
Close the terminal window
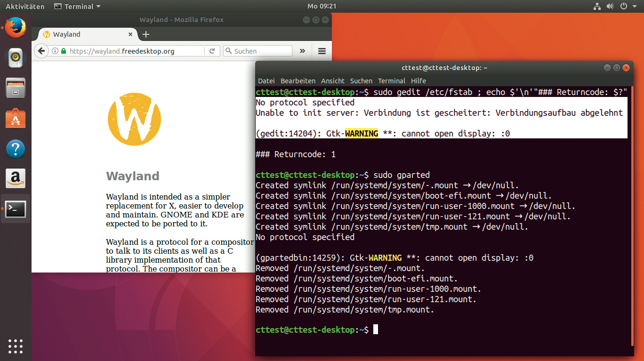coord(626,68)
